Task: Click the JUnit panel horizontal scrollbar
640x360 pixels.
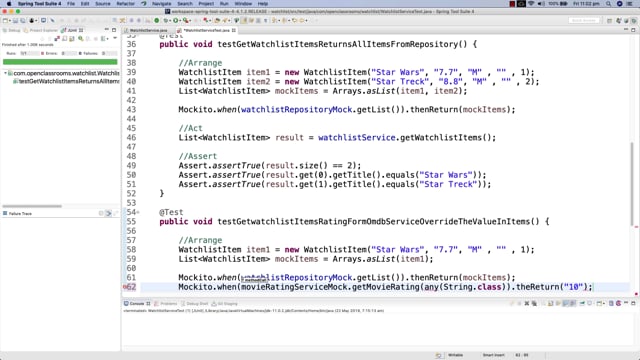Action: [x=32, y=206]
